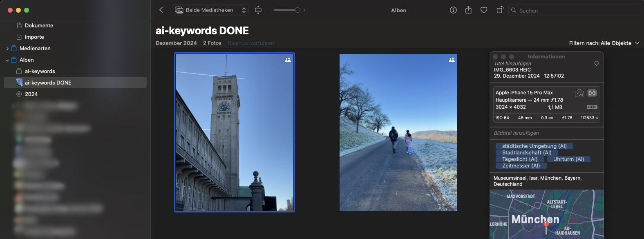Screen dimensions: 644x239
Task: Select the ai-keywords album in sidebar
Action: [40, 71]
